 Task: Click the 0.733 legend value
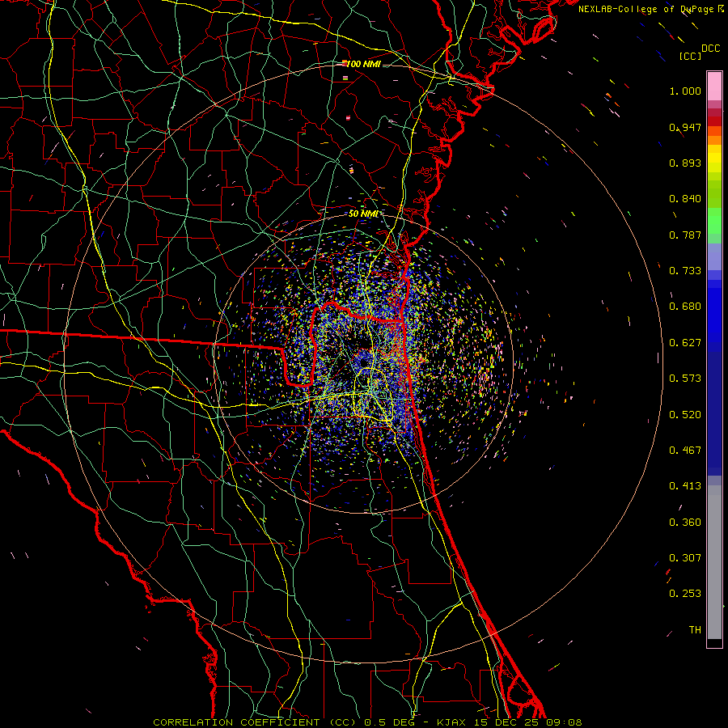coord(685,271)
